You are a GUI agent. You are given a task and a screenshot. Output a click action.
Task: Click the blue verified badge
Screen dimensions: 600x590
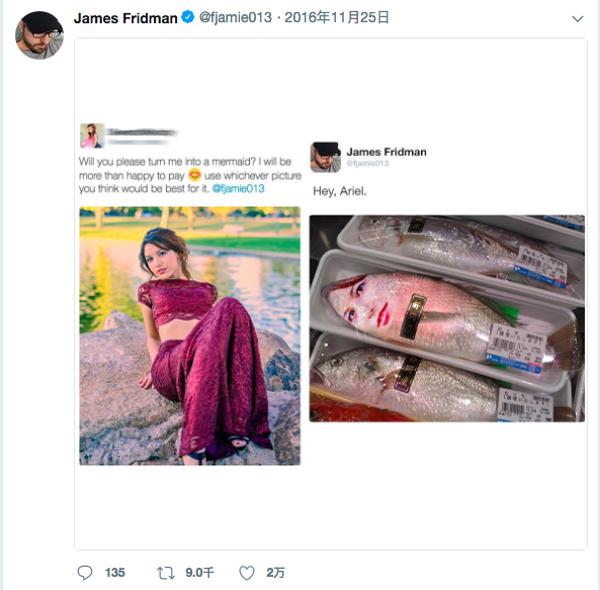pyautogui.click(x=187, y=18)
